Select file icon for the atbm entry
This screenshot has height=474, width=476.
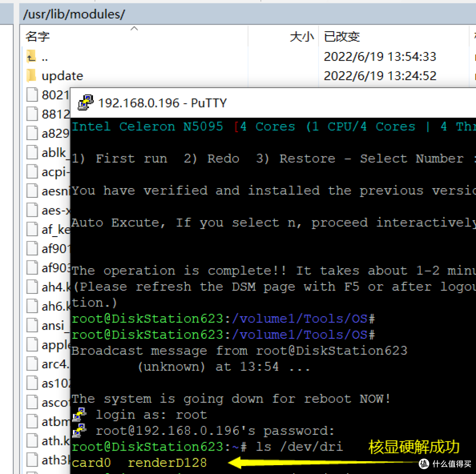[32, 421]
